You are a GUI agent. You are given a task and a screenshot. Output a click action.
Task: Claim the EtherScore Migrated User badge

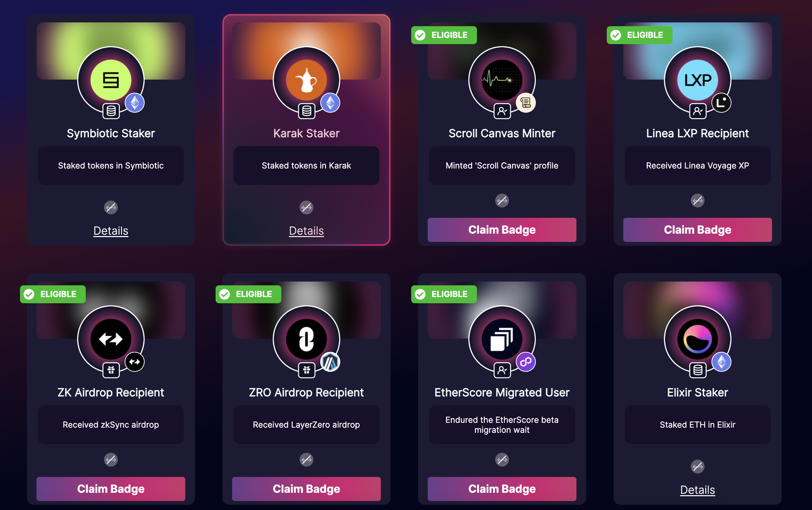pyautogui.click(x=502, y=489)
